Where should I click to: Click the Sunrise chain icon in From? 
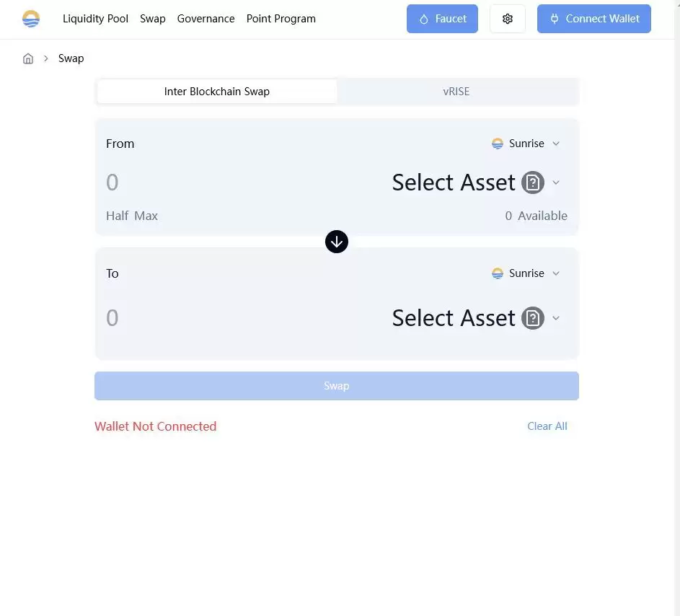pyautogui.click(x=498, y=144)
